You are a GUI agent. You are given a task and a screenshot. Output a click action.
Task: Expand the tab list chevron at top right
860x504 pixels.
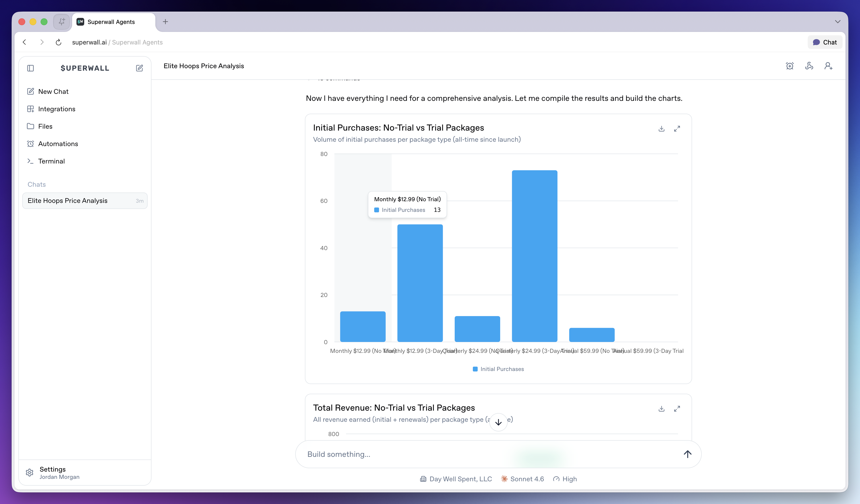[837, 22]
